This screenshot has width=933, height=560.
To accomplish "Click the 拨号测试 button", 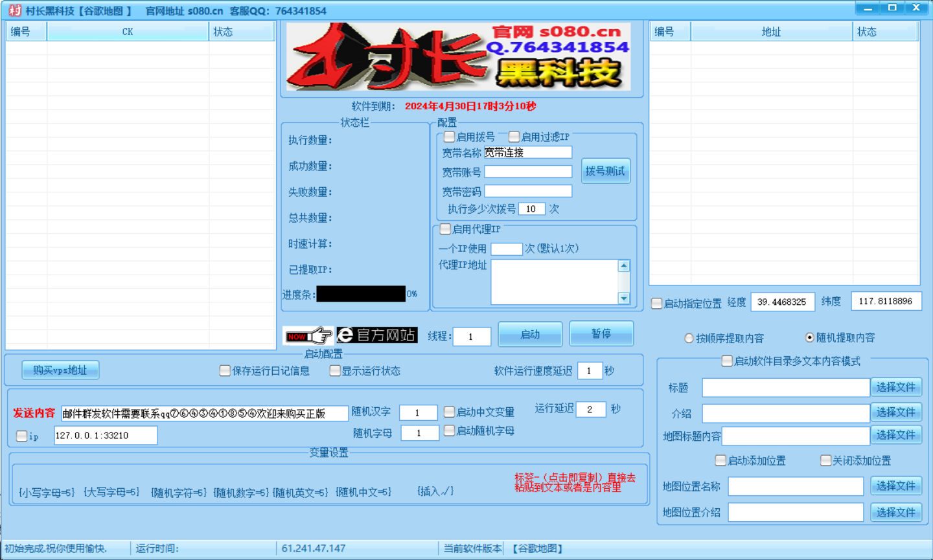I will coord(605,171).
